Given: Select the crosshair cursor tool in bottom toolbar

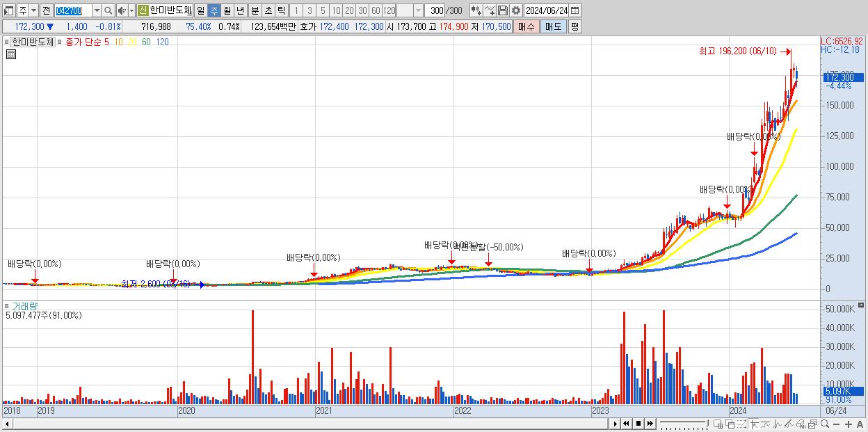Looking at the screenshot, I should click(x=755, y=424).
